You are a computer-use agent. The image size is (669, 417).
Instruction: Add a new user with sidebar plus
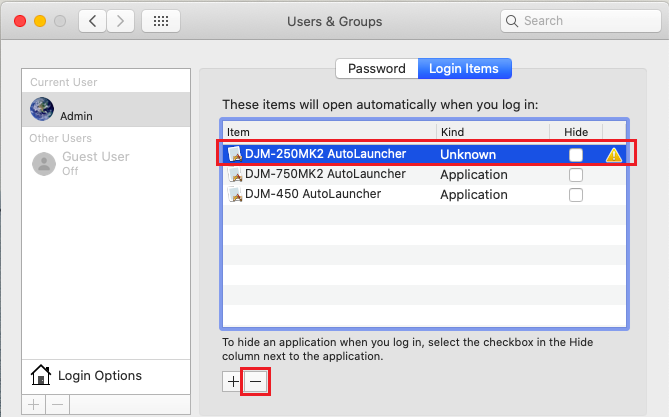pos(34,404)
